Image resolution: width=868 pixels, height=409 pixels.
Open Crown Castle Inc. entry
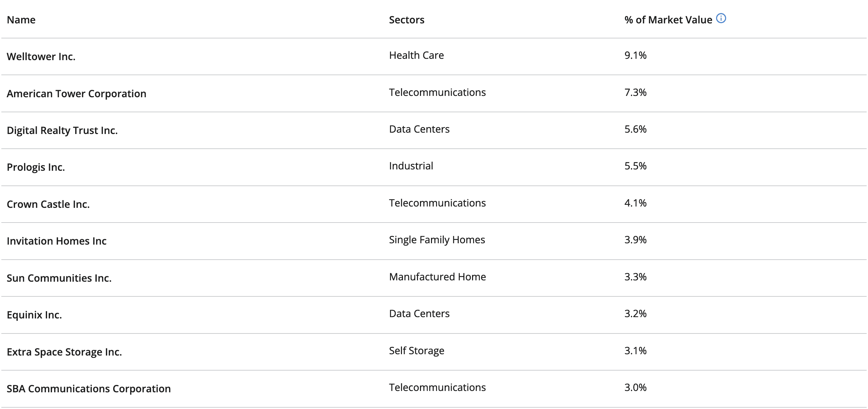48,204
